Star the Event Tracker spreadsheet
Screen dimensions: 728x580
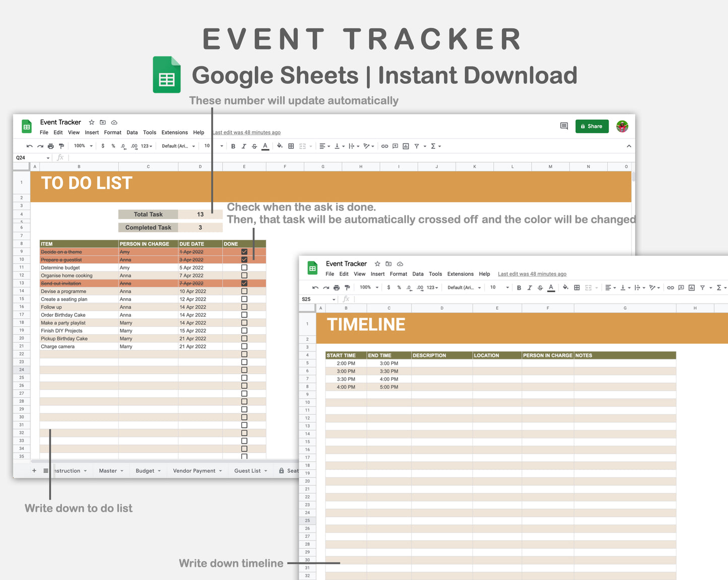coord(91,122)
